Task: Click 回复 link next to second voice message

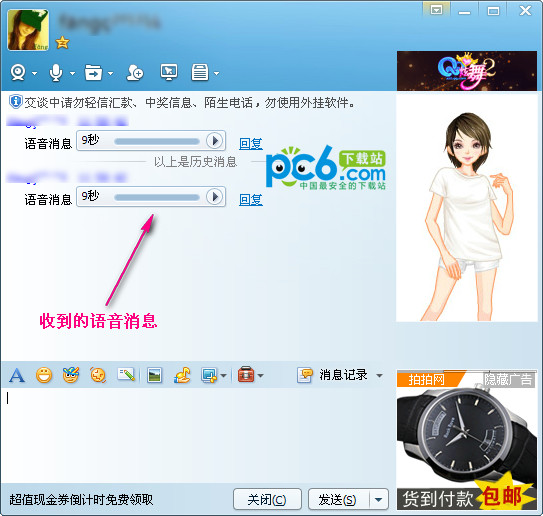Action: (x=251, y=199)
